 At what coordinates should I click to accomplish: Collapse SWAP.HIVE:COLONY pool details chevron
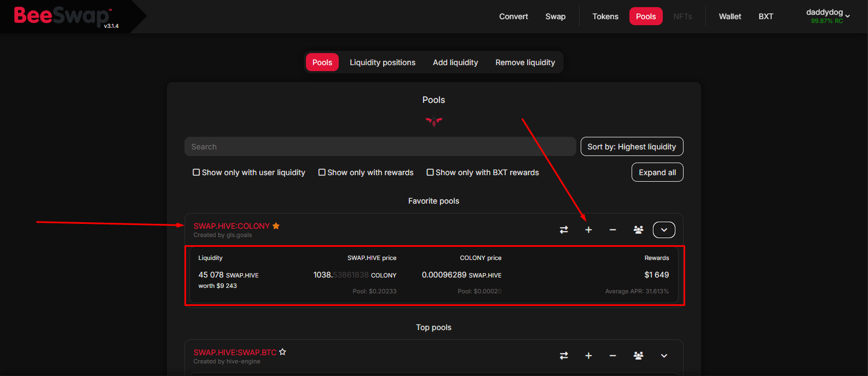[664, 230]
